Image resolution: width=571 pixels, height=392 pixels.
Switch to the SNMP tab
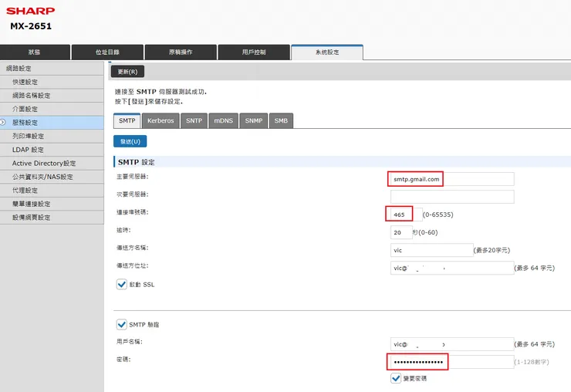coord(254,120)
